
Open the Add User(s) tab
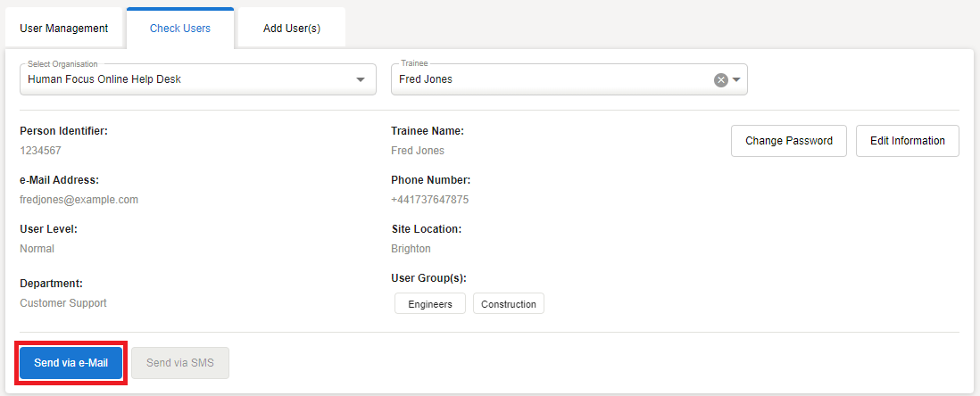tap(292, 29)
